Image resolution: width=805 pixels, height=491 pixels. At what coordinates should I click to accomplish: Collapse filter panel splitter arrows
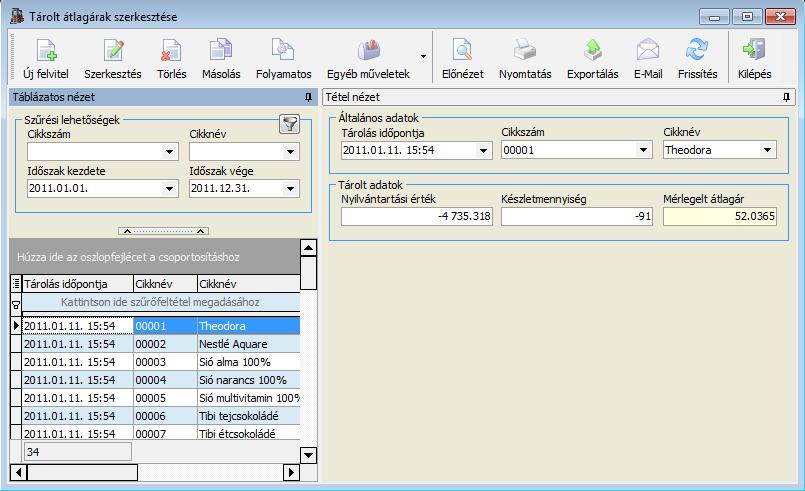click(163, 231)
